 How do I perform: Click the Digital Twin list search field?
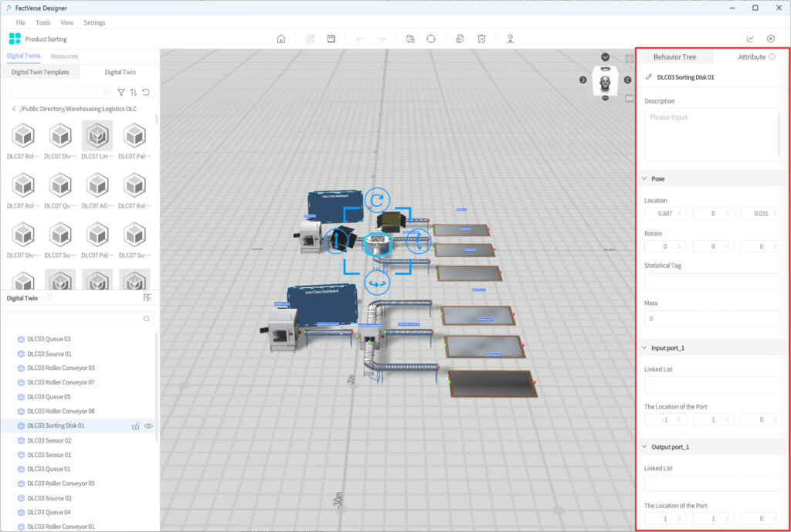[80, 319]
